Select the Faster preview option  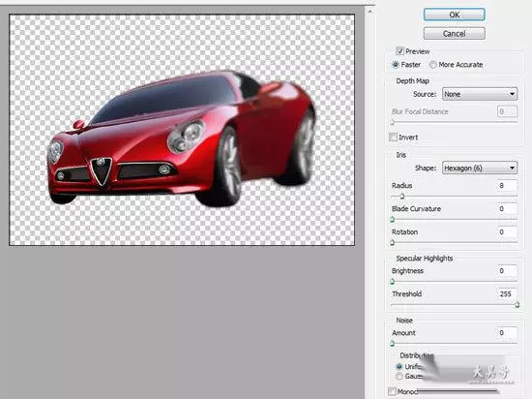pos(396,65)
